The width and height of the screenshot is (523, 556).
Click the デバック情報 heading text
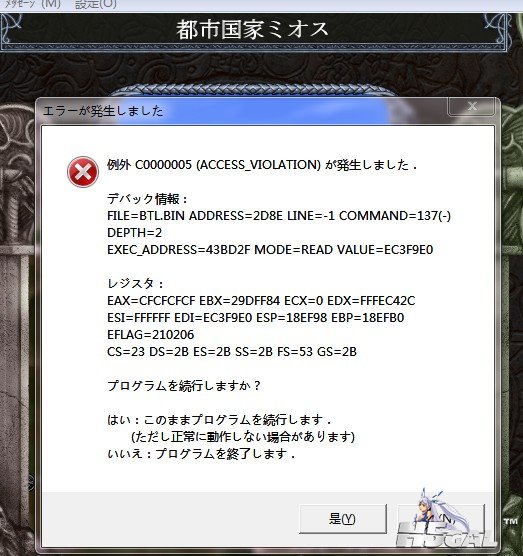click(x=147, y=199)
